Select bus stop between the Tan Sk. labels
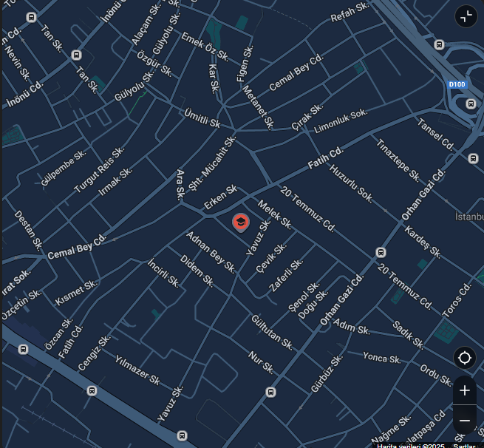The width and height of the screenshot is (484, 448). click(x=76, y=55)
